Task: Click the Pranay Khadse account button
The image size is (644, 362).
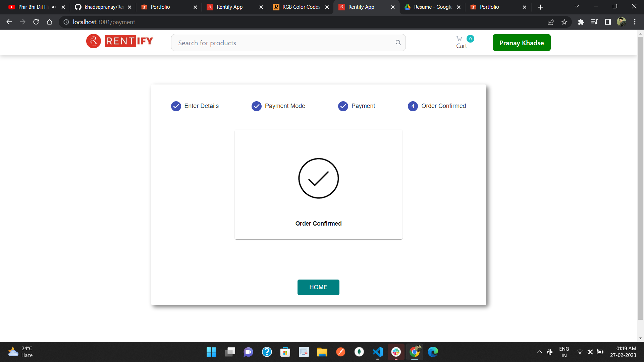Action: click(522, 43)
